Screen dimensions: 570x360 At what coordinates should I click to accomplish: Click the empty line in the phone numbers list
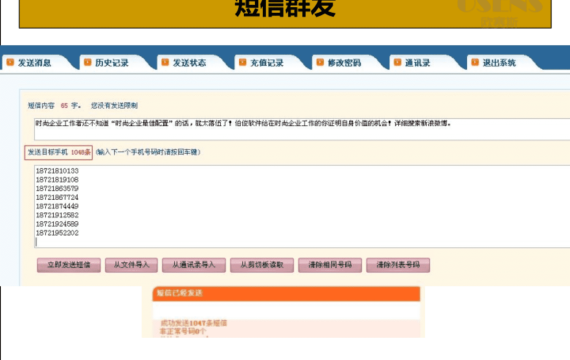(302, 242)
